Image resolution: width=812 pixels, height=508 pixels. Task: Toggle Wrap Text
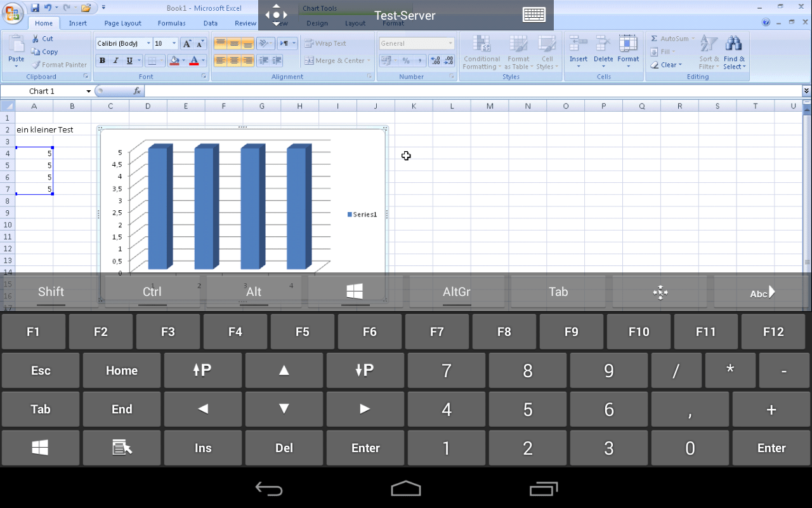[325, 44]
